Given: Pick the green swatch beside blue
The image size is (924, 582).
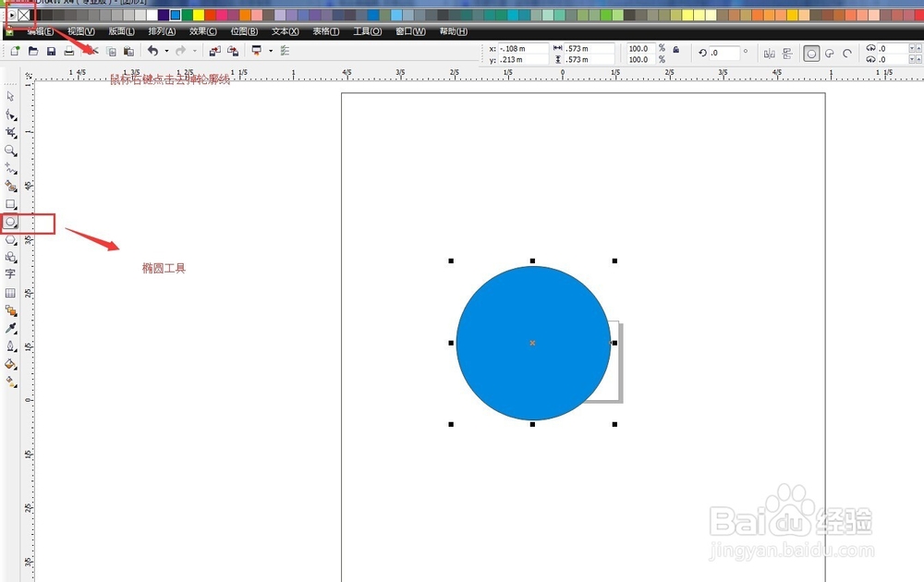Looking at the screenshot, I should [x=188, y=16].
